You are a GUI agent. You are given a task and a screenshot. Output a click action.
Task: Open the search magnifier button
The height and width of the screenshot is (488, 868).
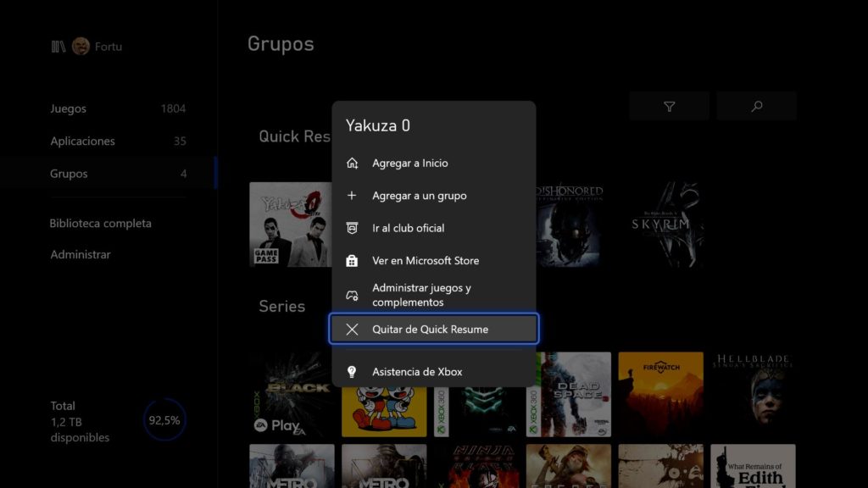(756, 106)
